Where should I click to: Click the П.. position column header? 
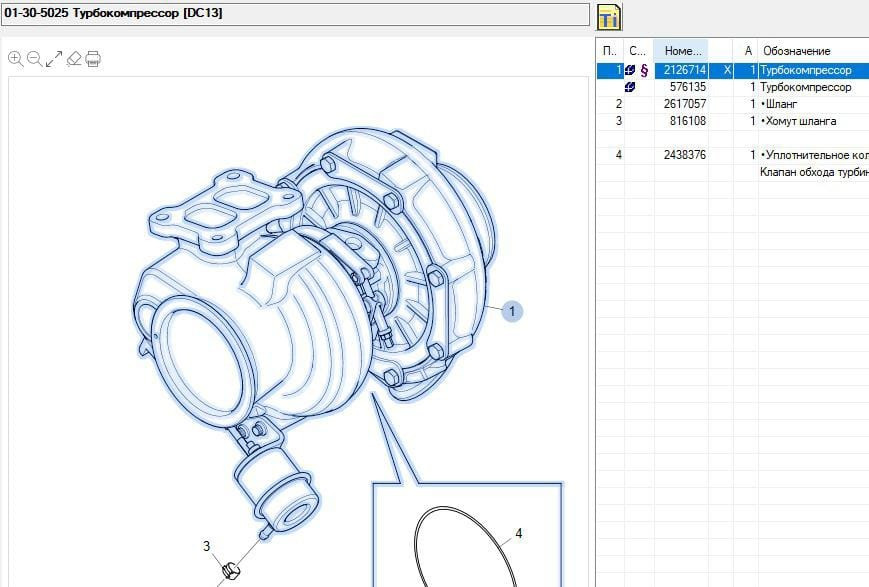pyautogui.click(x=609, y=51)
